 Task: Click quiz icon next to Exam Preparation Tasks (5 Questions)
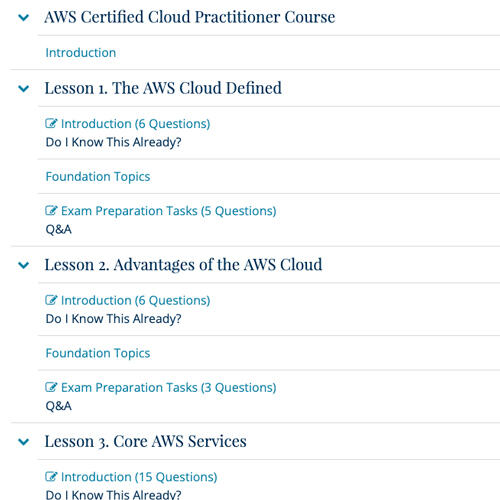pyautogui.click(x=51, y=210)
